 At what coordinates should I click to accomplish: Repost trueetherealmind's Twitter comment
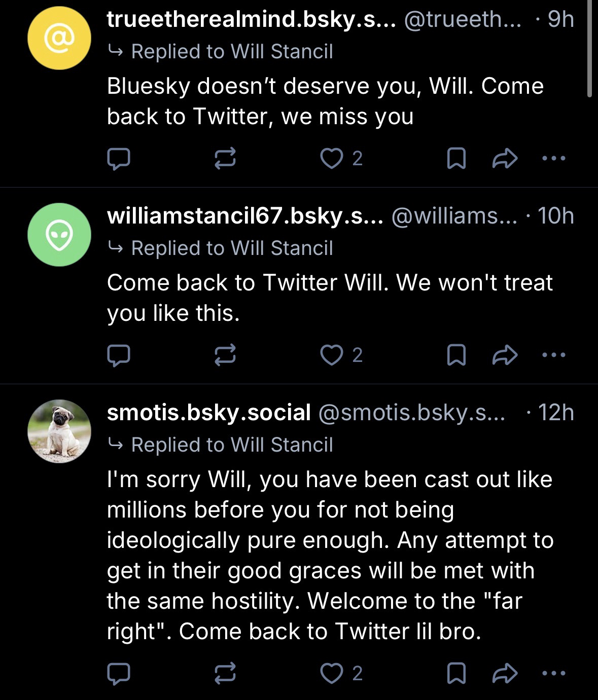225,159
